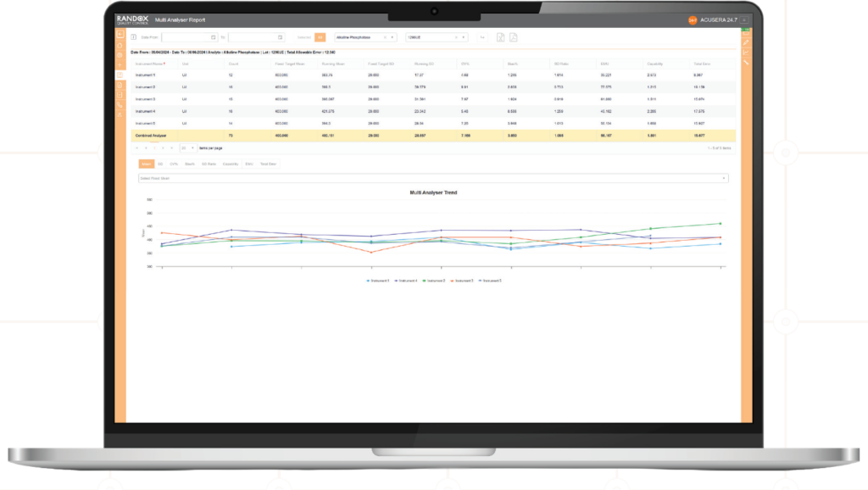868x490 pixels.
Task: Switch to the SD chart tab
Action: click(160, 164)
